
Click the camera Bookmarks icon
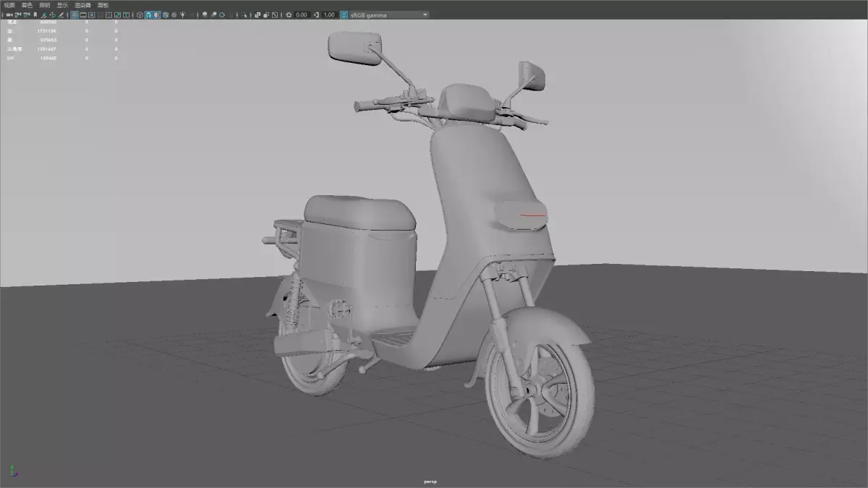35,14
